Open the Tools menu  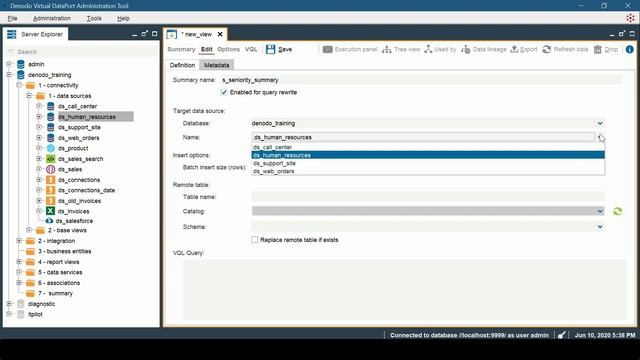pos(94,18)
